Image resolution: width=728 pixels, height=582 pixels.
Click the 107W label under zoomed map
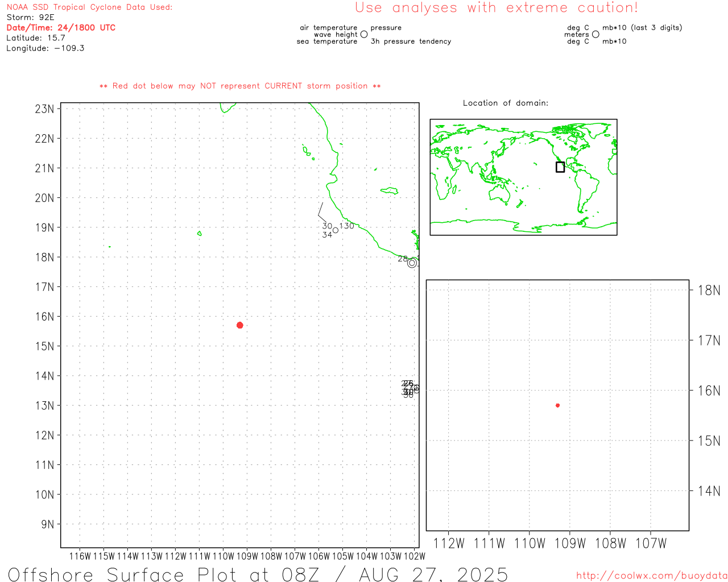[x=651, y=543]
